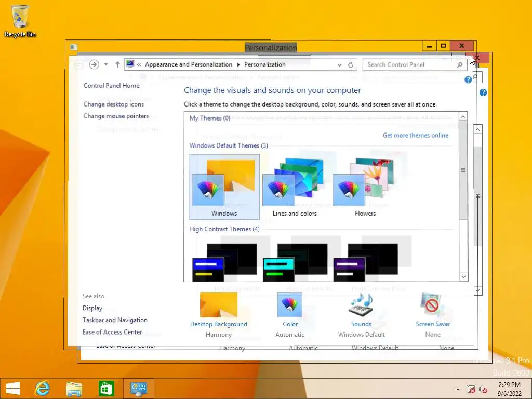Click the Sounds link label
The width and height of the screenshot is (532, 399).
(x=361, y=324)
